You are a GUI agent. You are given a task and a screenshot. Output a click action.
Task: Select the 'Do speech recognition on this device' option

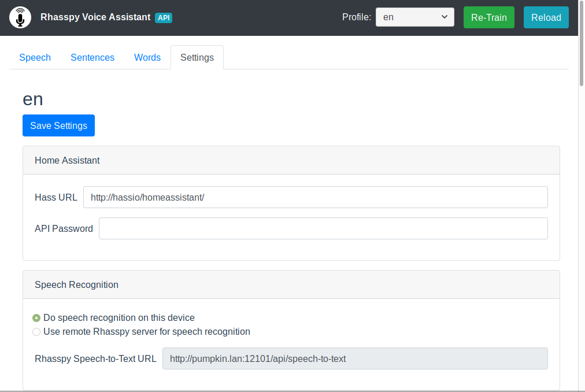point(36,317)
